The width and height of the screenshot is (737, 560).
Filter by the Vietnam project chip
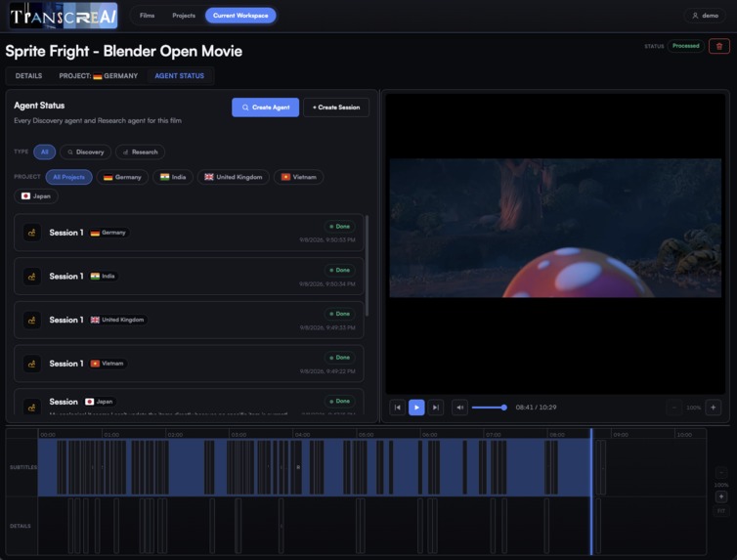[x=298, y=177]
